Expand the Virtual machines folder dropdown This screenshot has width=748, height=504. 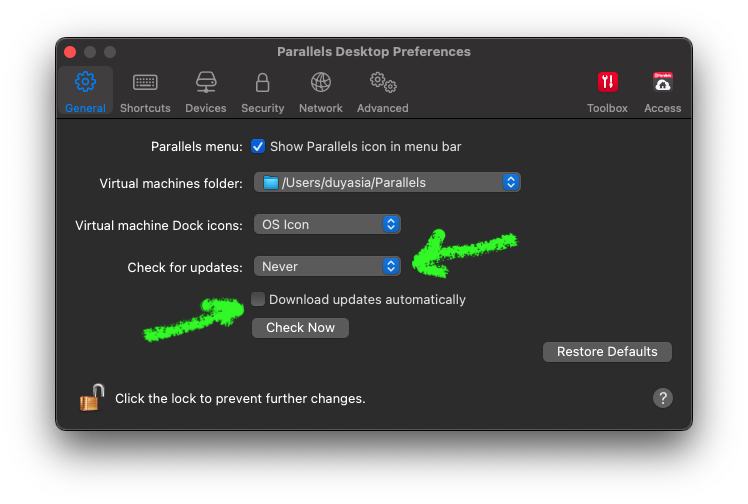point(387,182)
